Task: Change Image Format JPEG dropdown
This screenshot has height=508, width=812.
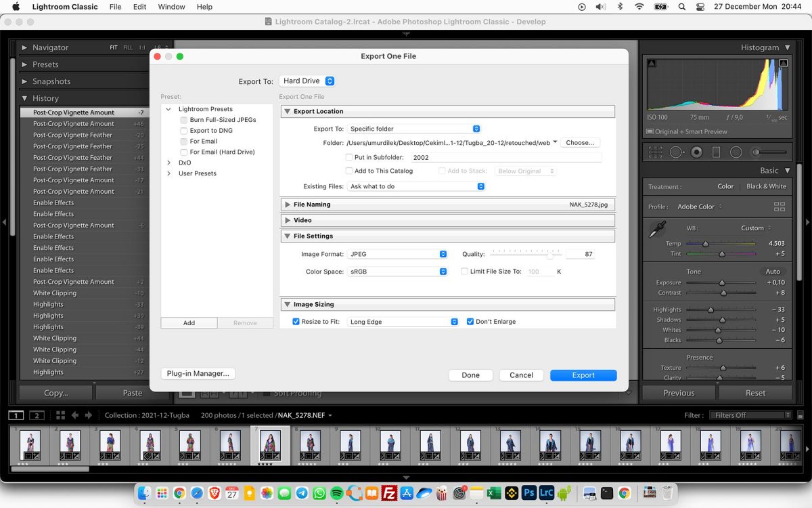Action: 397,254
